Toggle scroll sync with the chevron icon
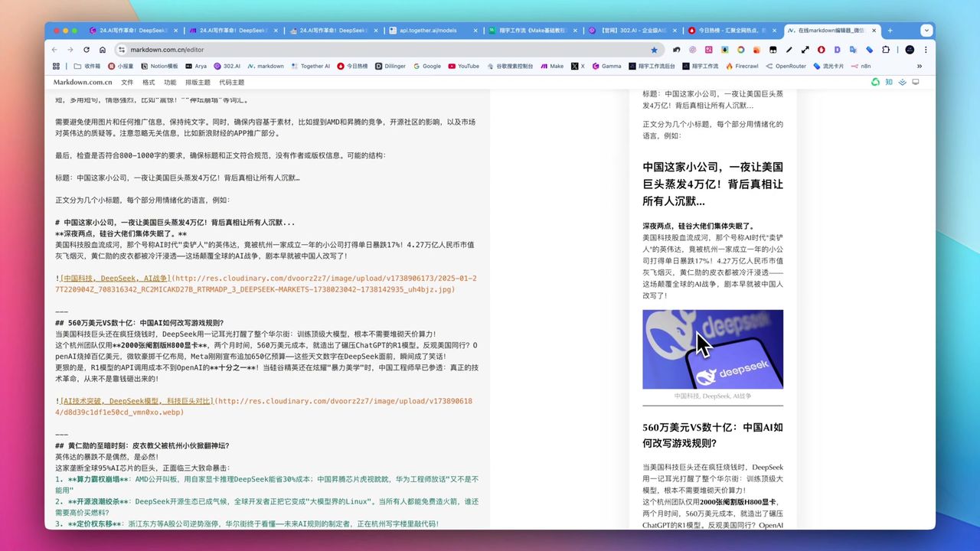Screen dimensions: 980x551 pyautogui.click(x=902, y=82)
